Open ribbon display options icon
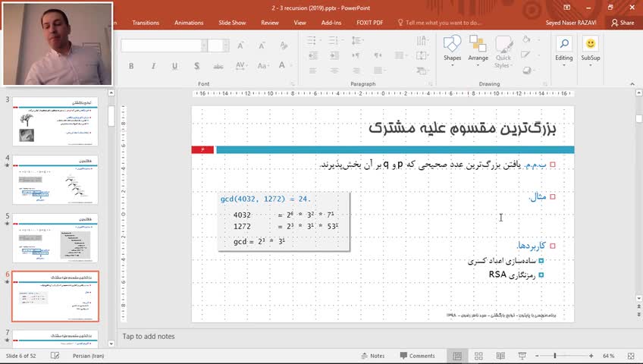The height and width of the screenshot is (364, 643). click(567, 8)
